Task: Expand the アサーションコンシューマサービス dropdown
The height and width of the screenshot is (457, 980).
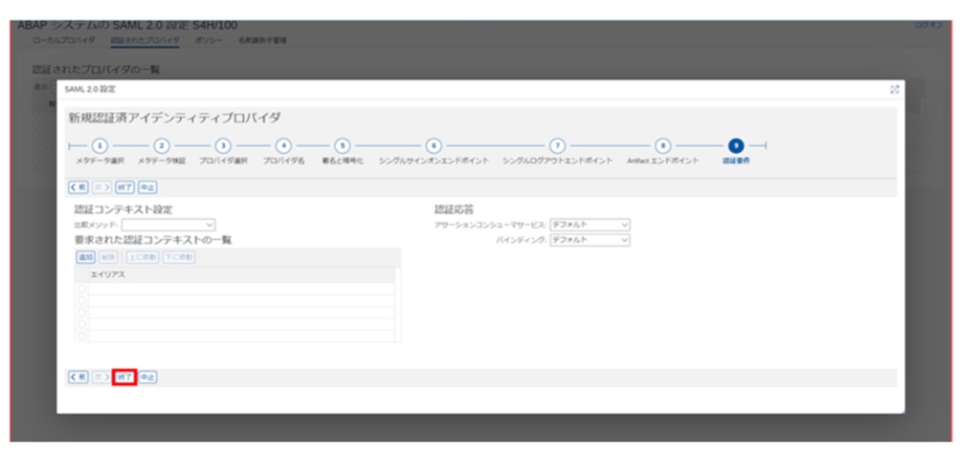Action: click(x=590, y=225)
